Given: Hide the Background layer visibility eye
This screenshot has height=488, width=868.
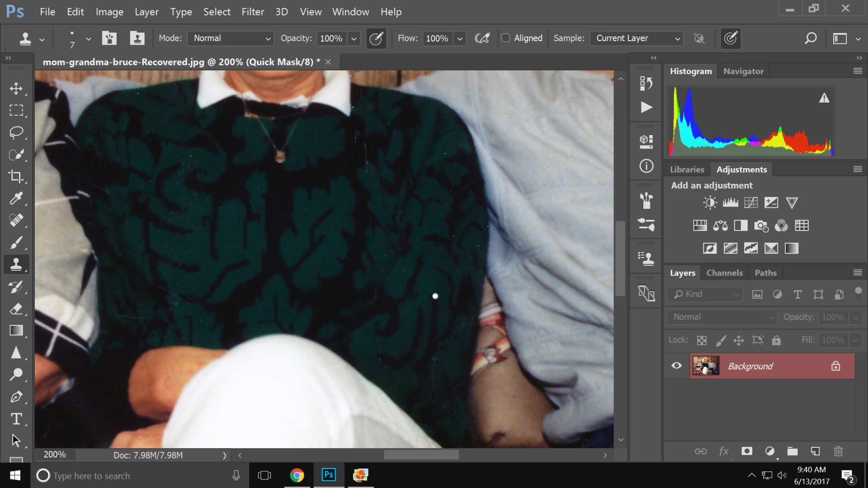Looking at the screenshot, I should (676, 366).
